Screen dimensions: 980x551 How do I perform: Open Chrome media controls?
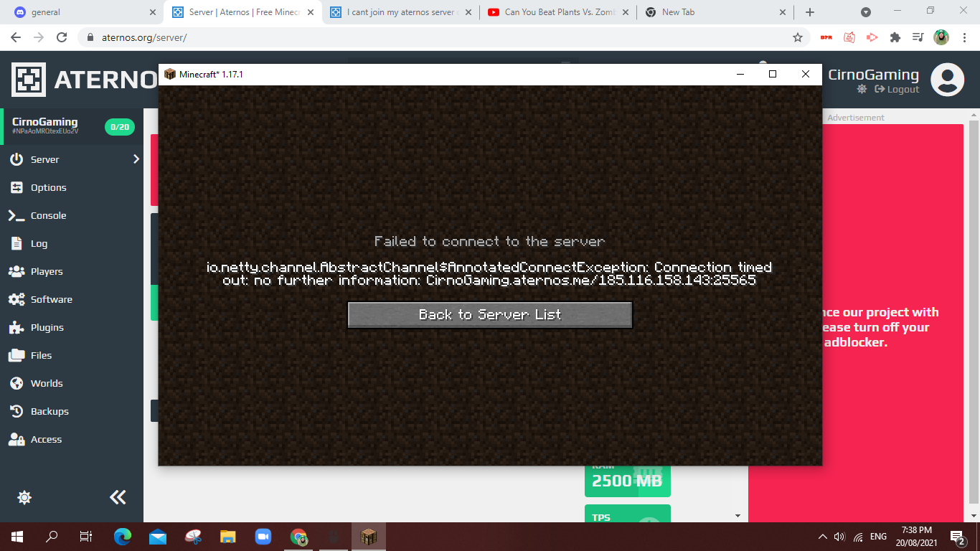[x=918, y=37]
